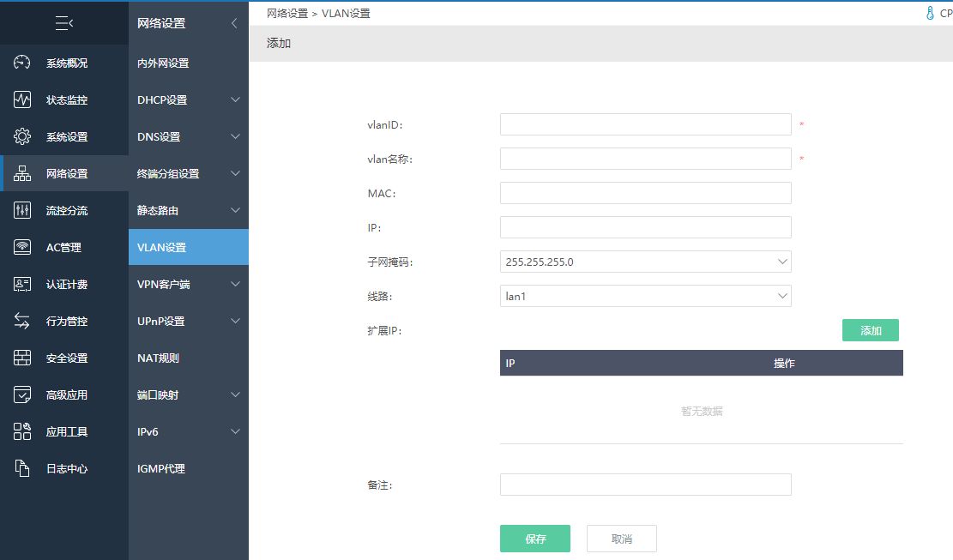This screenshot has height=560, width=953.
Task: Expand the DHCP设置 submenu
Action: pos(235,99)
